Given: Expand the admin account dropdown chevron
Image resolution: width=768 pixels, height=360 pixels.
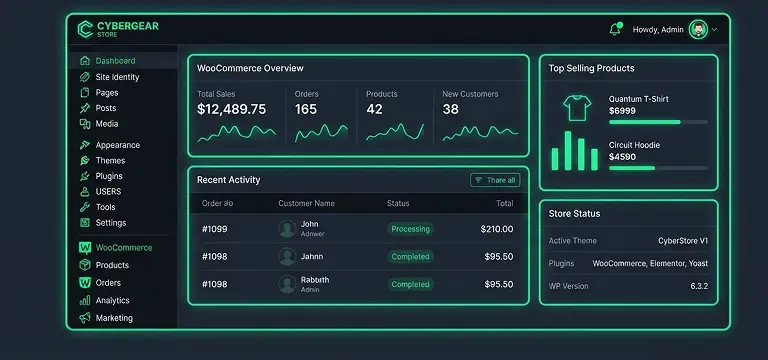Looking at the screenshot, I should click(714, 29).
